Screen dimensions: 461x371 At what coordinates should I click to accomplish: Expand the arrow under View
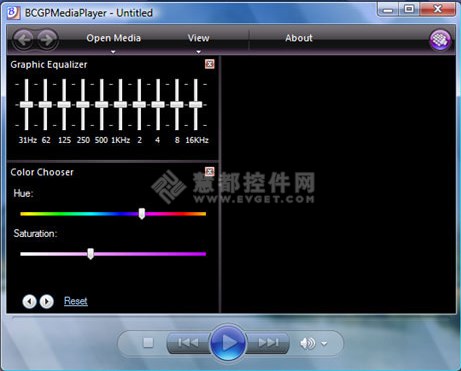pos(198,52)
